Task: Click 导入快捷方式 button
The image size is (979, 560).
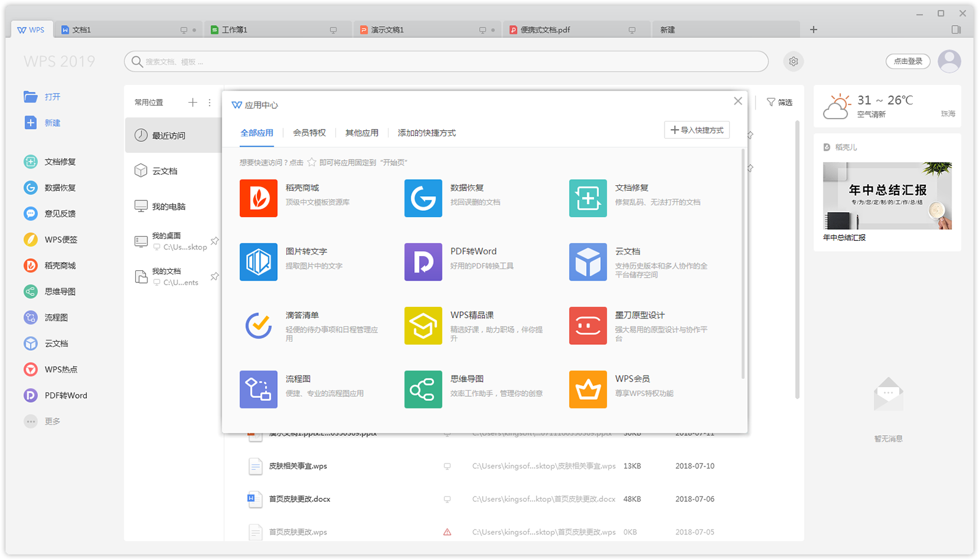Action: click(697, 130)
